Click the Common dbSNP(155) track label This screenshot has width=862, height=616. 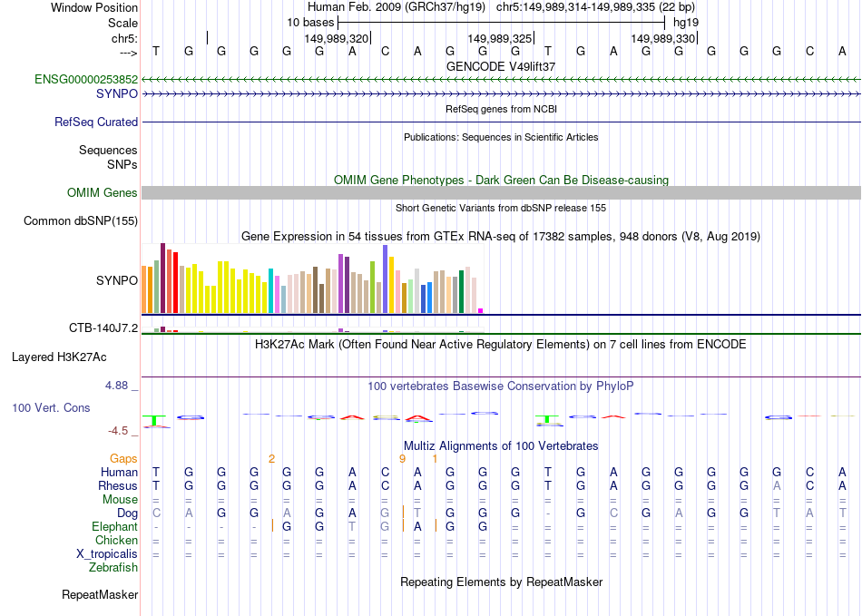pyautogui.click(x=81, y=220)
